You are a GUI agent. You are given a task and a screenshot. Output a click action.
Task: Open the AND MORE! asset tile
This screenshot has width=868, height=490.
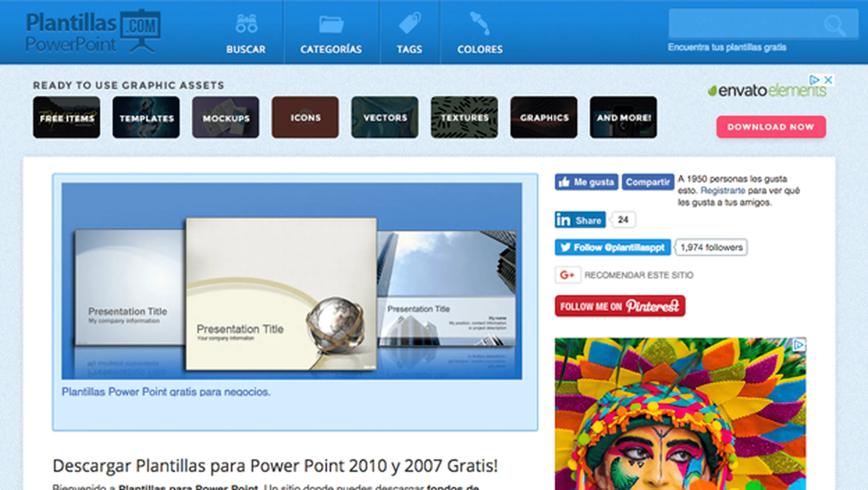(x=623, y=117)
